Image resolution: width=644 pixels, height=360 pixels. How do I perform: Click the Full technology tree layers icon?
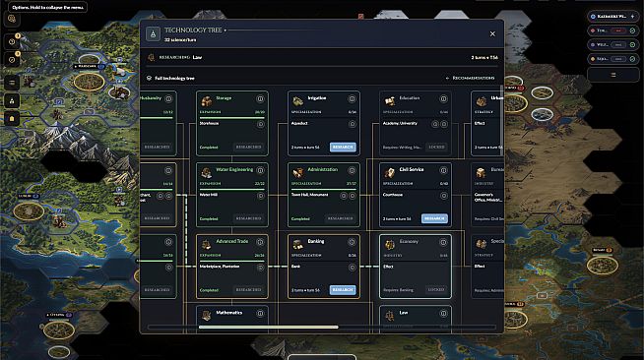149,78
